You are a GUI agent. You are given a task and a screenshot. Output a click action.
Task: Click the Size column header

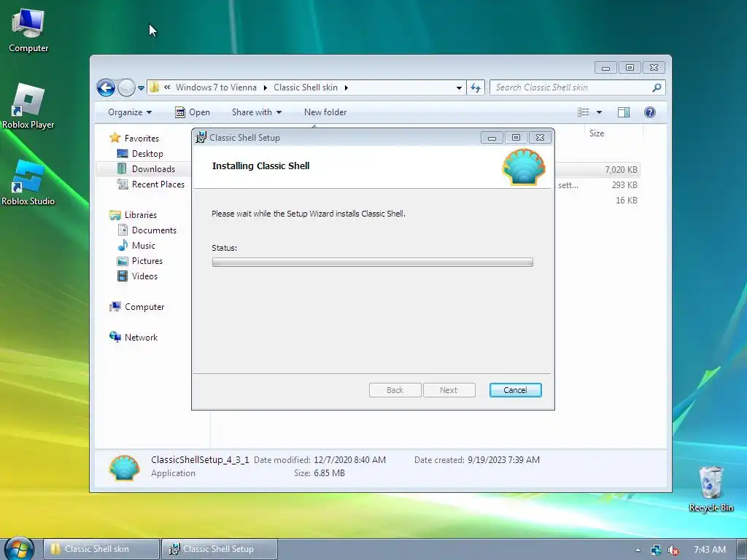597,133
